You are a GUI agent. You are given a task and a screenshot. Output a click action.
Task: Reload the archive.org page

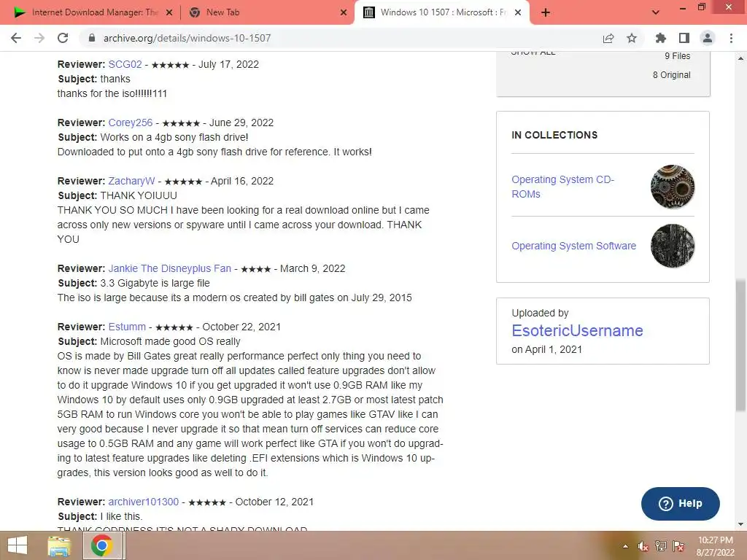63,38
